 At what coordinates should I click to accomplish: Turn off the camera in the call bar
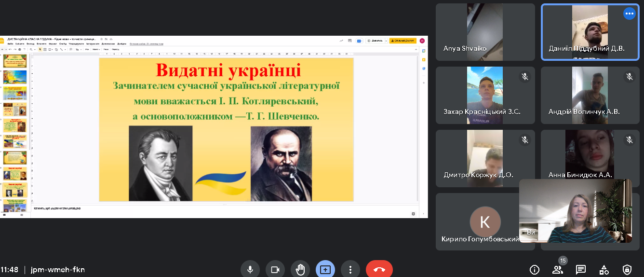[275, 269]
